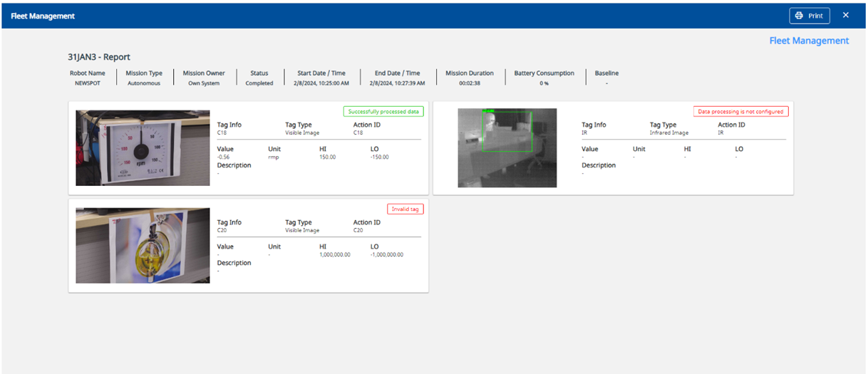Click the Fleet Management title bar heading
The height and width of the screenshot is (374, 868).
pyautogui.click(x=43, y=16)
